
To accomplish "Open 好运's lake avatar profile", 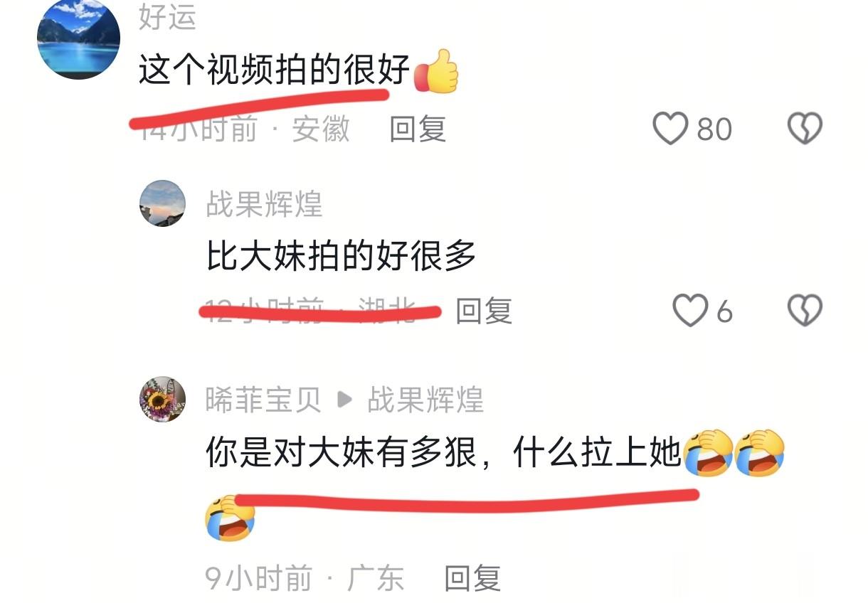I will (x=78, y=39).
